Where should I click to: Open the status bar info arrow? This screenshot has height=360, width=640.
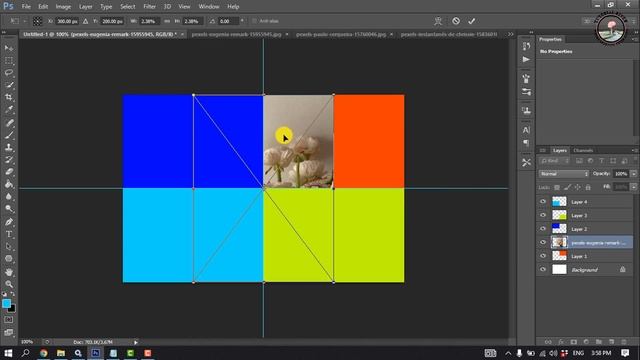point(136,342)
